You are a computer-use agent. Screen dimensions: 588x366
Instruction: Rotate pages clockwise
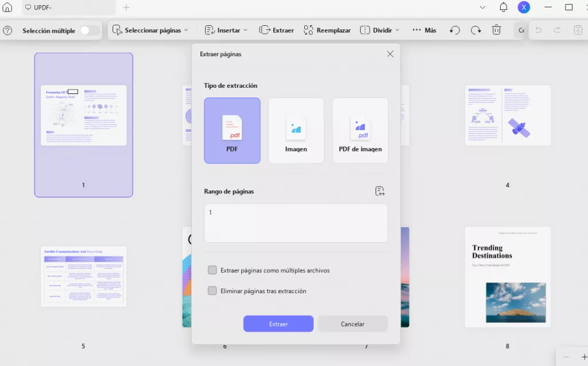pos(475,30)
